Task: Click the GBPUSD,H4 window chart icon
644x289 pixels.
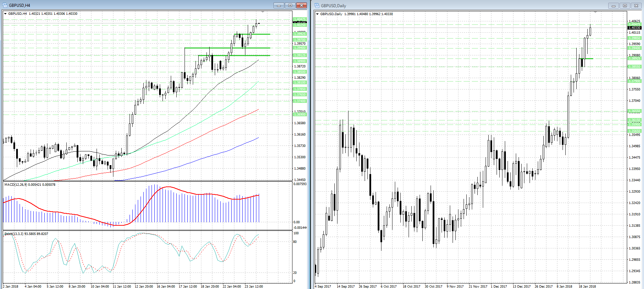Action: (x=5, y=5)
